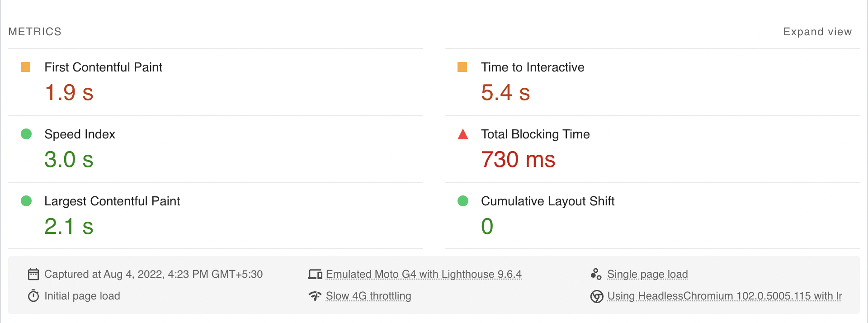Select the Captured at Aug 4, 2022 text
The image size is (868, 323).
pyautogui.click(x=153, y=274)
